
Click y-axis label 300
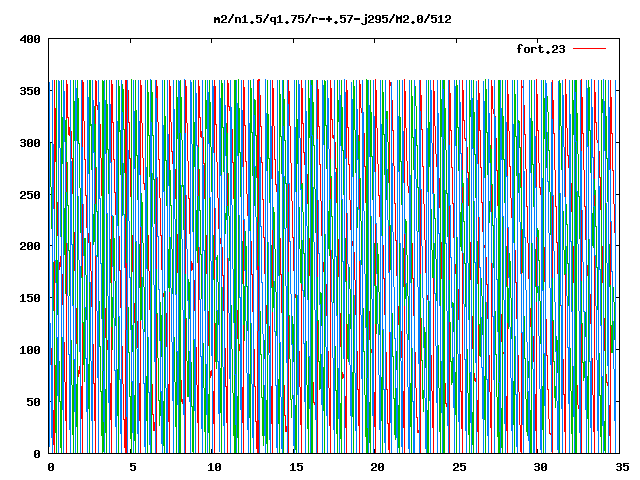(30, 143)
